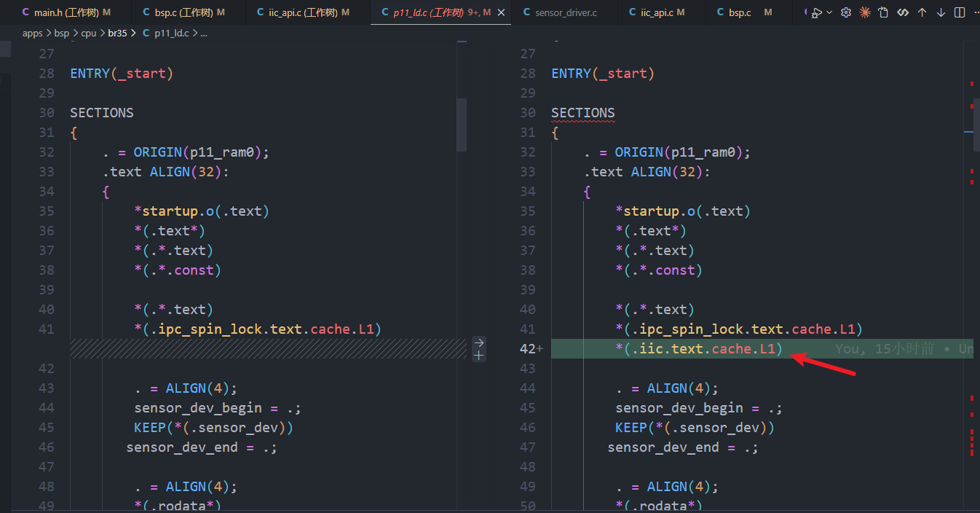Open the More Actions ellipsis menu
The image size is (980, 513).
tap(976, 12)
